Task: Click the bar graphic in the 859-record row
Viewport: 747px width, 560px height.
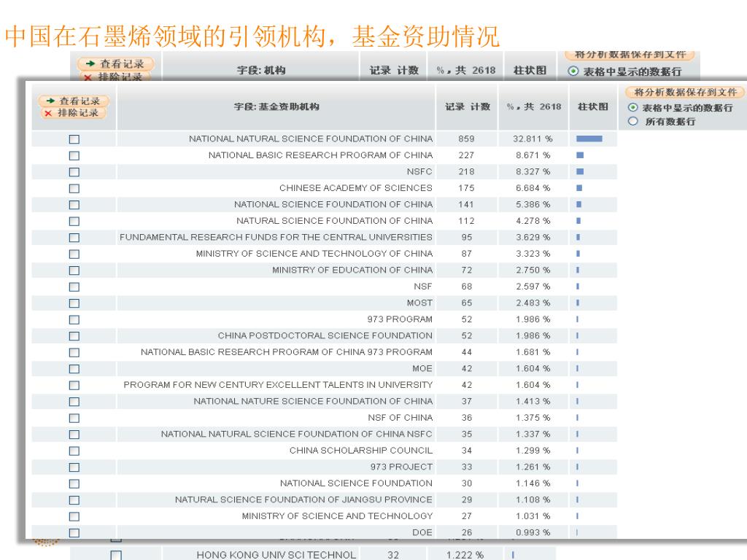Action: point(589,139)
